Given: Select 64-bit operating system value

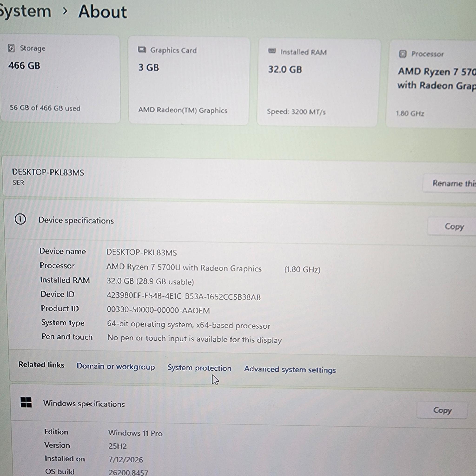Looking at the screenshot, I should (189, 325).
